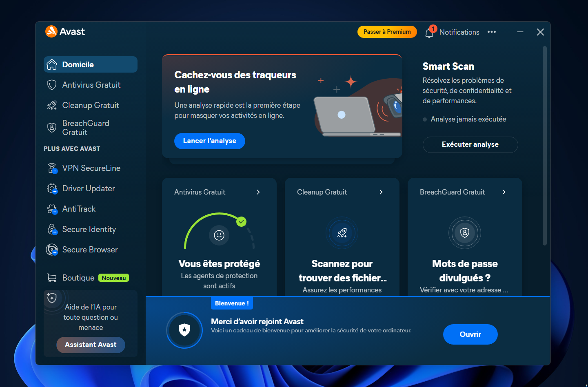
Task: Click the Passer à Premium button
Action: tap(387, 32)
